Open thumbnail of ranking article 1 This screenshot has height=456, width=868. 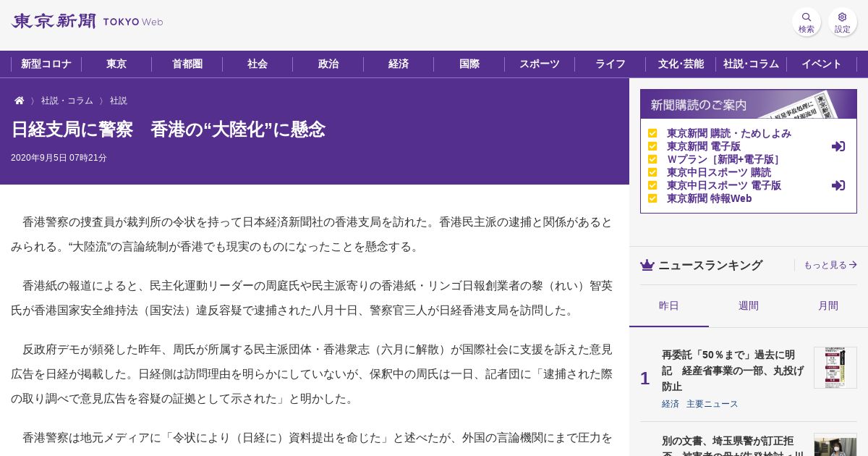(x=835, y=368)
